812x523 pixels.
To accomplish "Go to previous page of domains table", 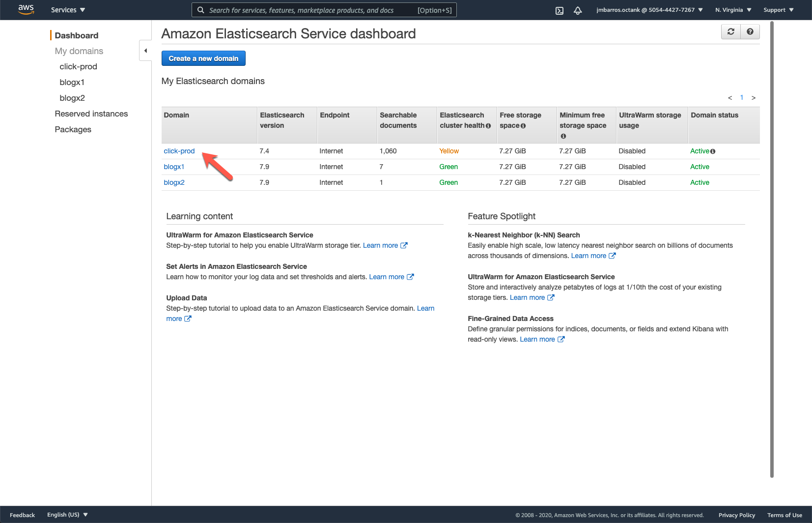I will coord(730,98).
